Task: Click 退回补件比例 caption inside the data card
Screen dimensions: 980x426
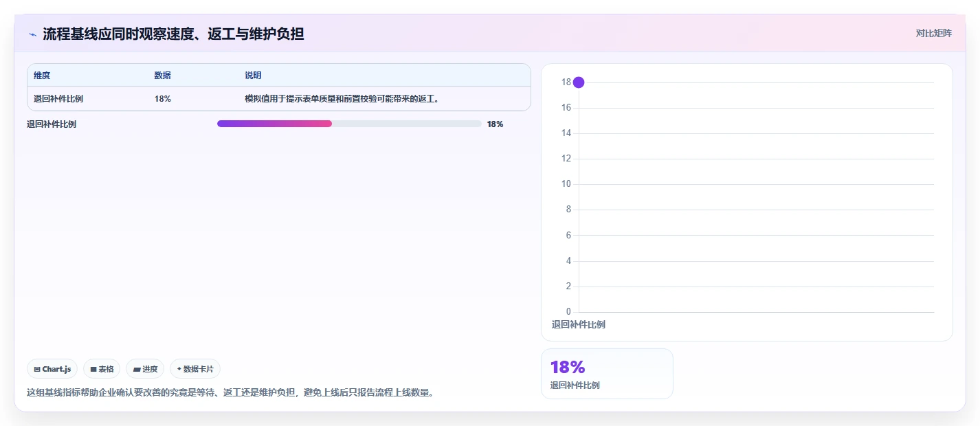Action: 575,385
